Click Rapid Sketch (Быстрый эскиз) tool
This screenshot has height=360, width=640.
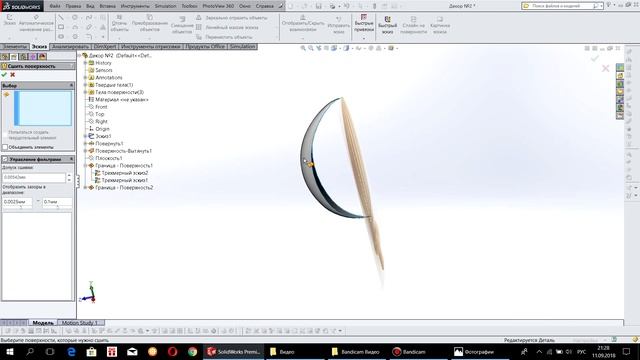[x=387, y=25]
